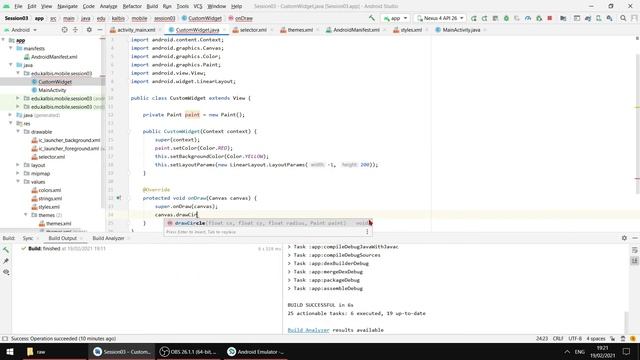Click the UTF-8 encoding status item
This screenshot has height=360, width=640.
point(575,338)
